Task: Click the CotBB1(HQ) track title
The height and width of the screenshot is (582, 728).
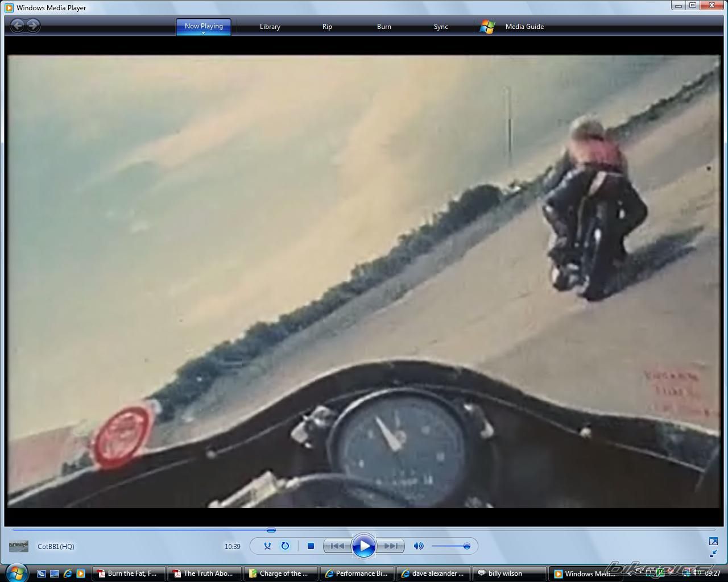Action: coord(56,547)
